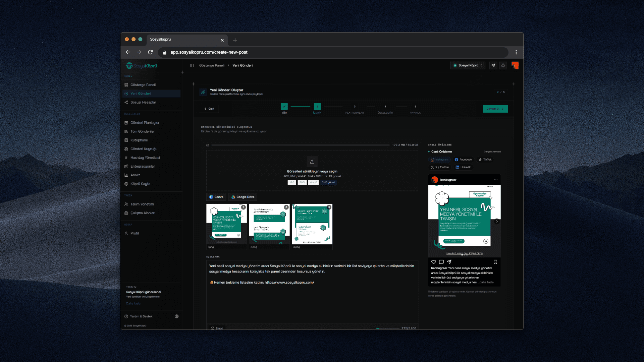Image resolution: width=644 pixels, height=362 pixels.
Task: Click the storage usage bar
Action: click(x=301, y=145)
